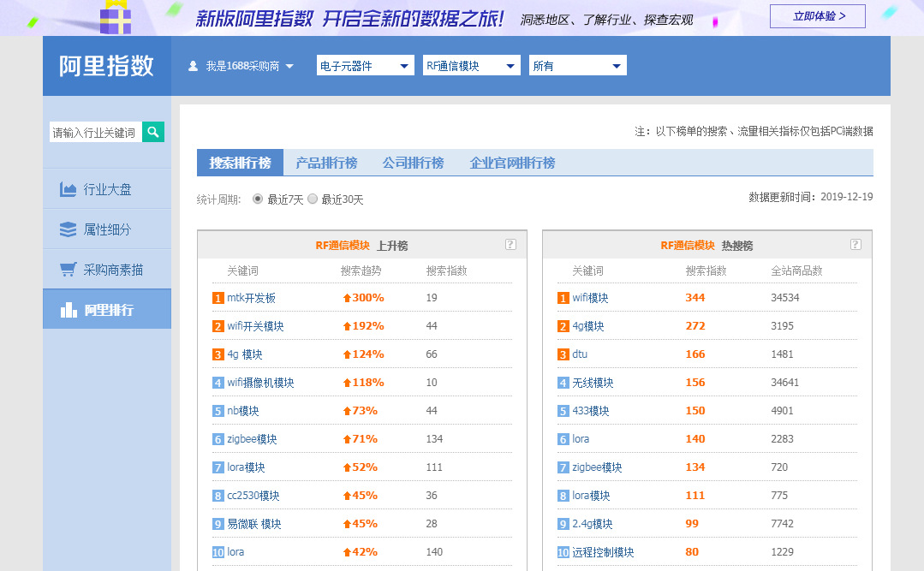Click the user avatar icon beside 我是1688采购商
This screenshot has width=924, height=571.
tap(193, 66)
